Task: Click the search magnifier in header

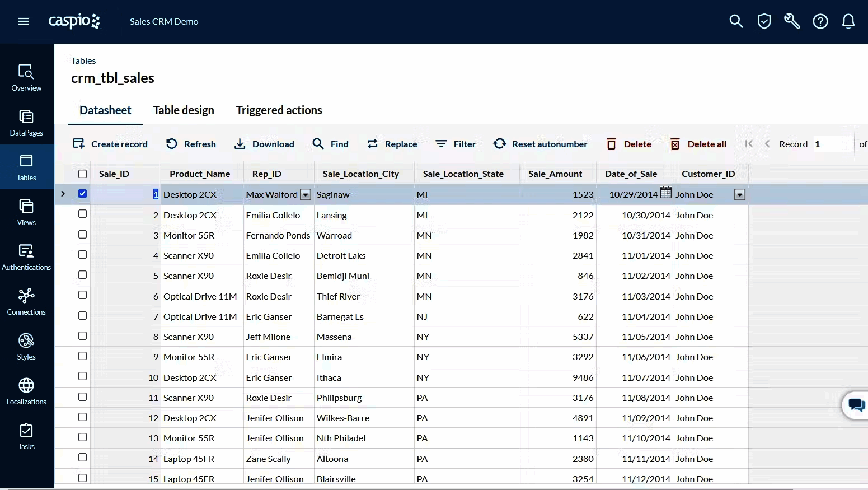Action: [736, 21]
